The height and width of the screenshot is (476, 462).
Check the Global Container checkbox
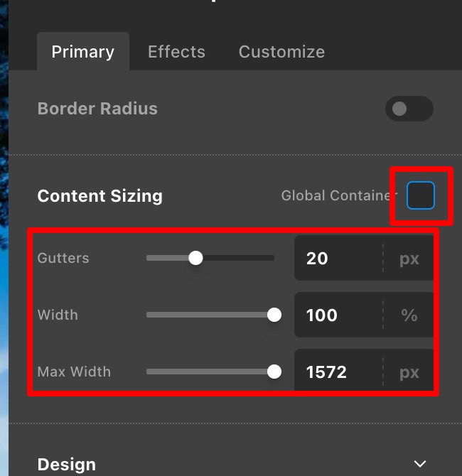421,195
